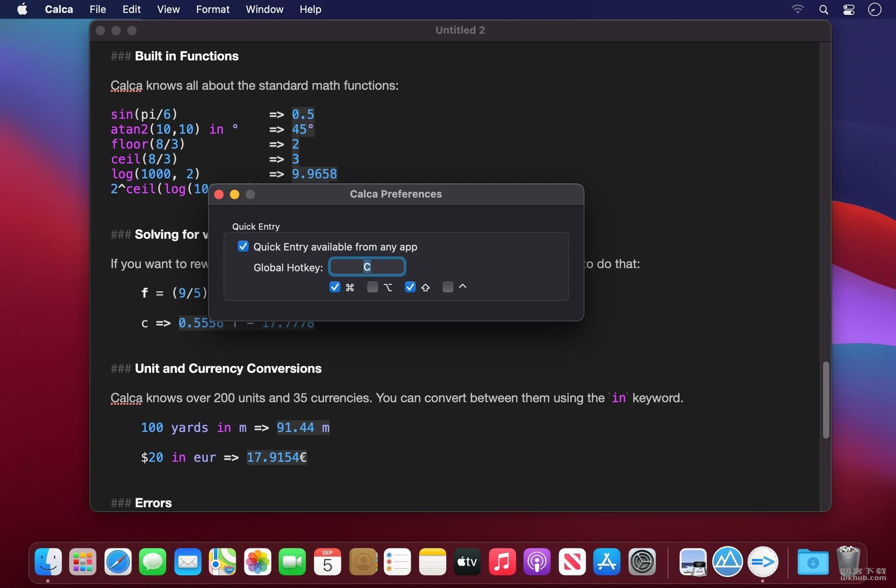Image resolution: width=896 pixels, height=588 pixels.
Task: Click the Calca arrow icon in Dock
Action: pos(763,561)
